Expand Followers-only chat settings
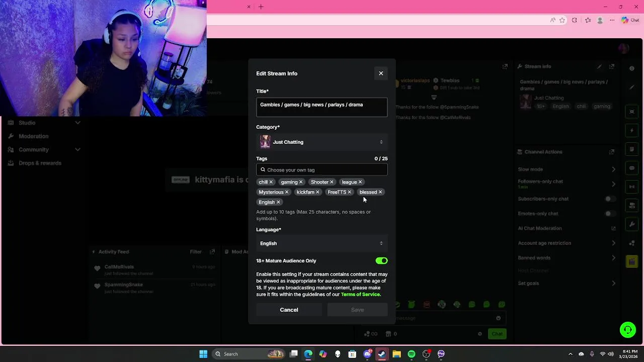The image size is (644, 362). (x=613, y=184)
